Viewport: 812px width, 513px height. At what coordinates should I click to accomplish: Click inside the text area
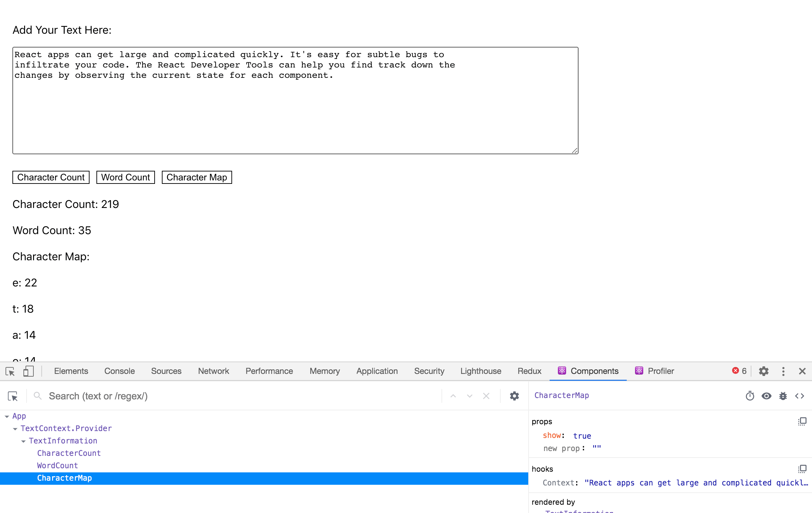tap(295, 101)
